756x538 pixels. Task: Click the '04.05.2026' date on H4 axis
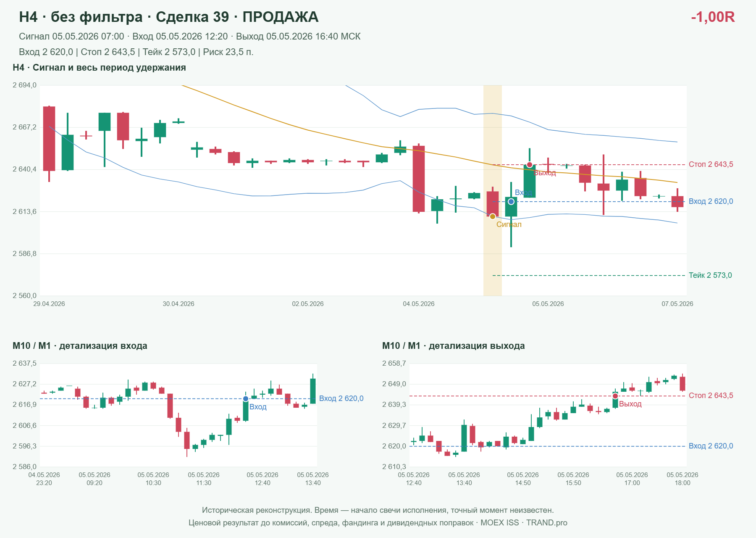pyautogui.click(x=419, y=304)
